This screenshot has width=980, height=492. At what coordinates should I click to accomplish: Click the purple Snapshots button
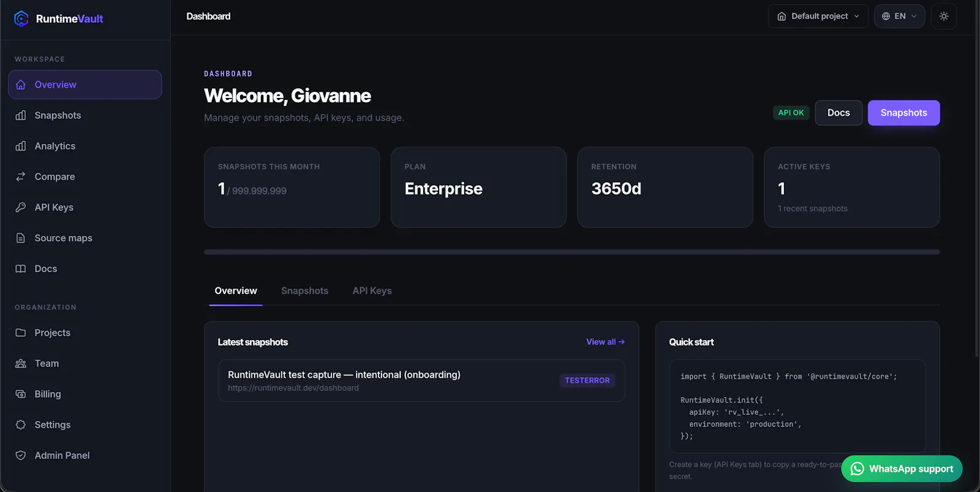[x=903, y=113]
